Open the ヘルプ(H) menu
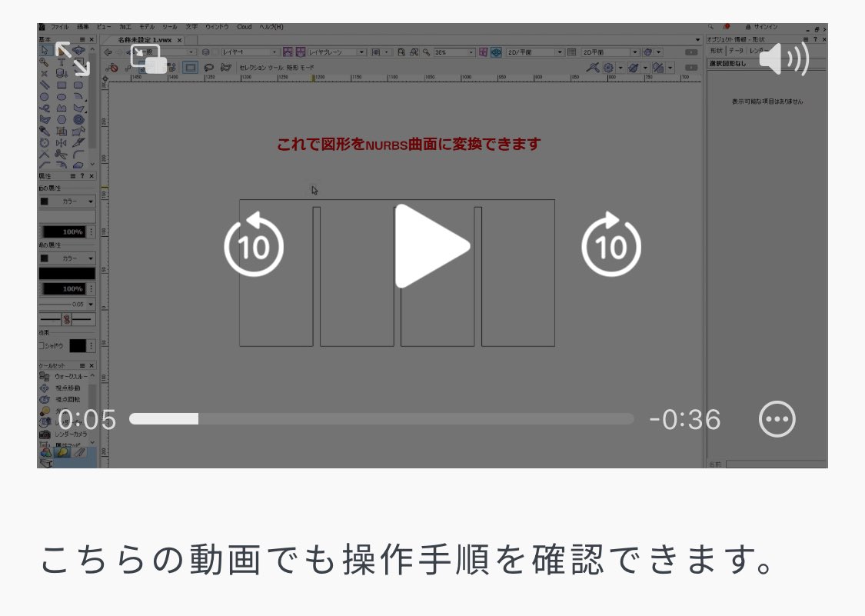Viewport: 865px width, 616px height. pyautogui.click(x=271, y=26)
